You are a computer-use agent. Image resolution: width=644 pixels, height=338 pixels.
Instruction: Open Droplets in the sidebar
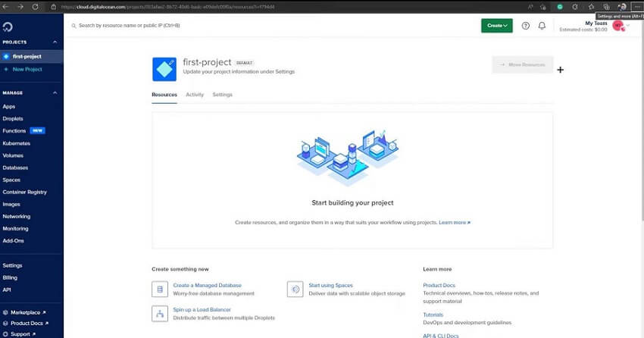pos(13,119)
